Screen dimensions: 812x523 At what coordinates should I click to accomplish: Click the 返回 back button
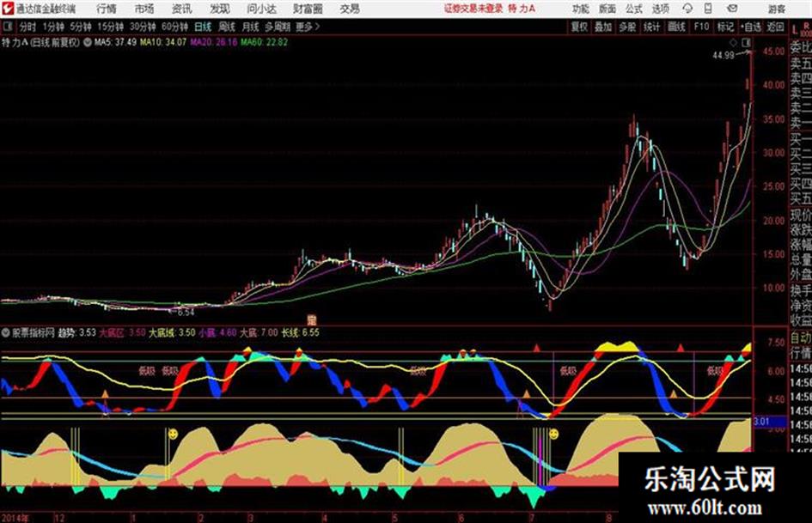775,27
